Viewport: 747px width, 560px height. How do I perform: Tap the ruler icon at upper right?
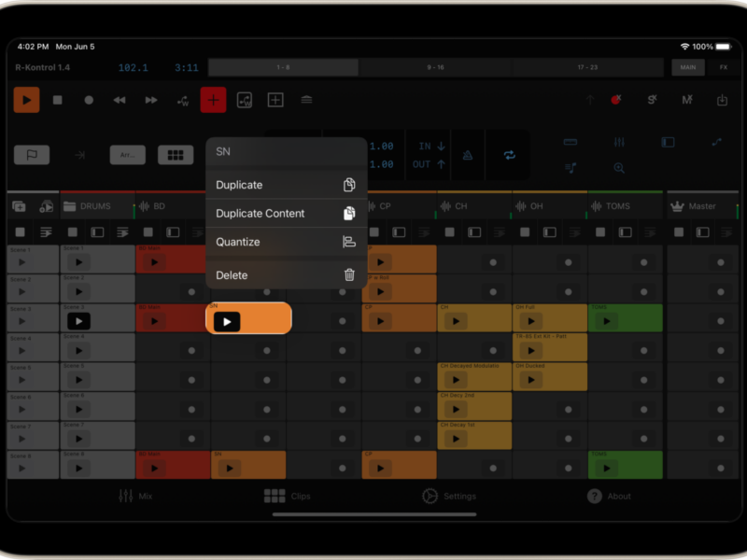point(571,142)
